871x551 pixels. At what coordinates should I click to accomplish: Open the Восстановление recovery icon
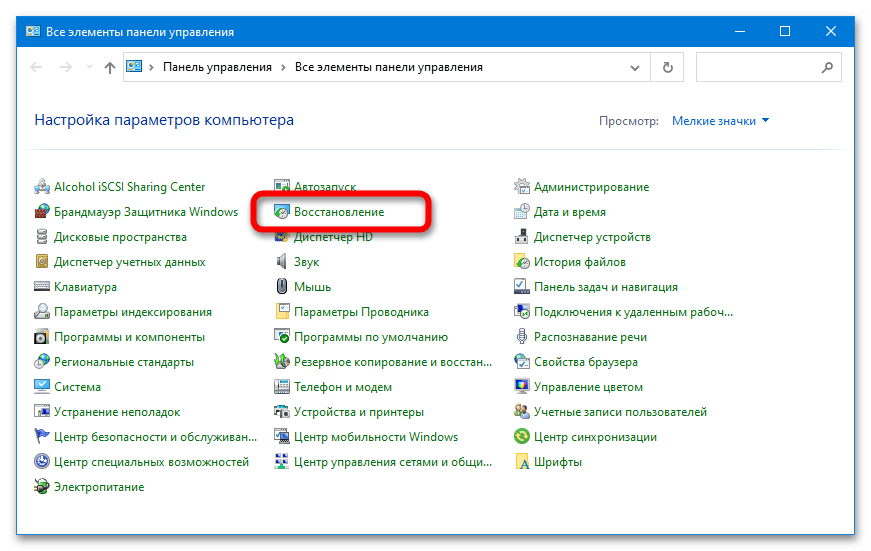click(x=282, y=212)
